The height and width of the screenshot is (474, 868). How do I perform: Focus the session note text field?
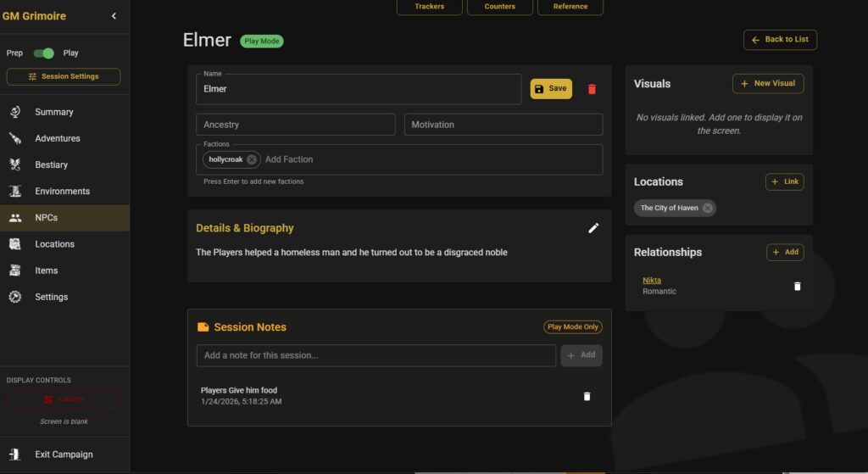[376, 355]
